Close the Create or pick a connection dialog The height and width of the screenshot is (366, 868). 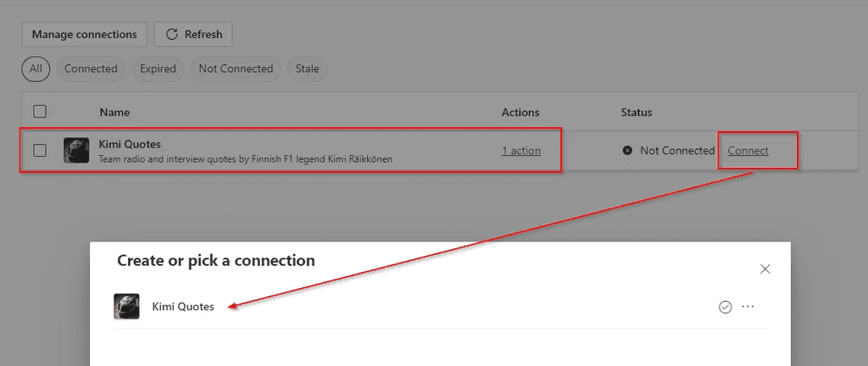(x=765, y=269)
